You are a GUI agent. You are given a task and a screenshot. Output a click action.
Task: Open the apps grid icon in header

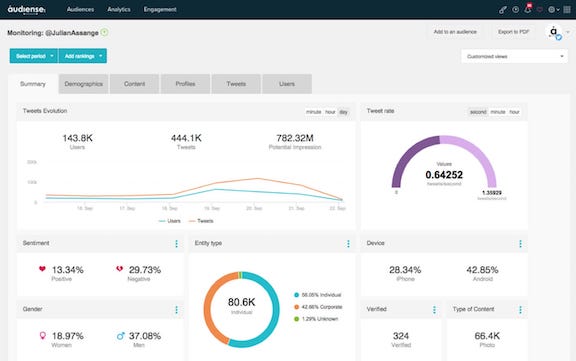click(x=567, y=10)
